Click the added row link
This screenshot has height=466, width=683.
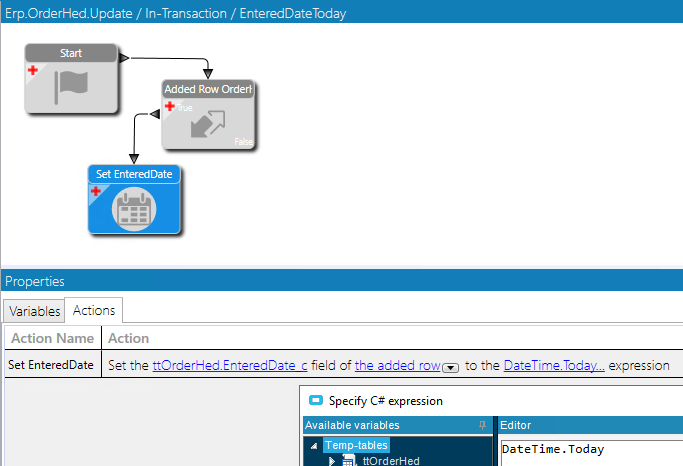(398, 365)
